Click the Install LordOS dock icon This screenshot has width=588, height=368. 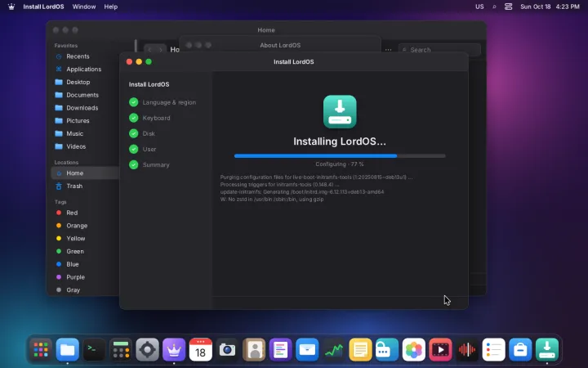click(546, 350)
